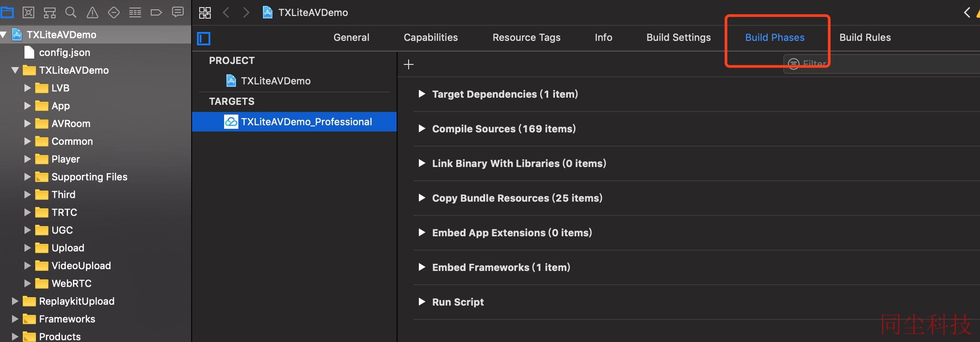Switch to the Info tab
Screen dimensions: 980x342
[x=603, y=37]
